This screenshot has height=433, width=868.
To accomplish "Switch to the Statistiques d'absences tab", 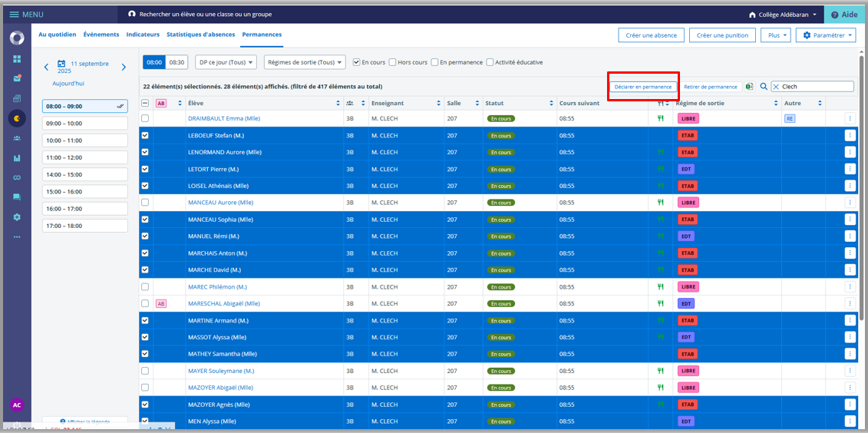I will tap(200, 35).
